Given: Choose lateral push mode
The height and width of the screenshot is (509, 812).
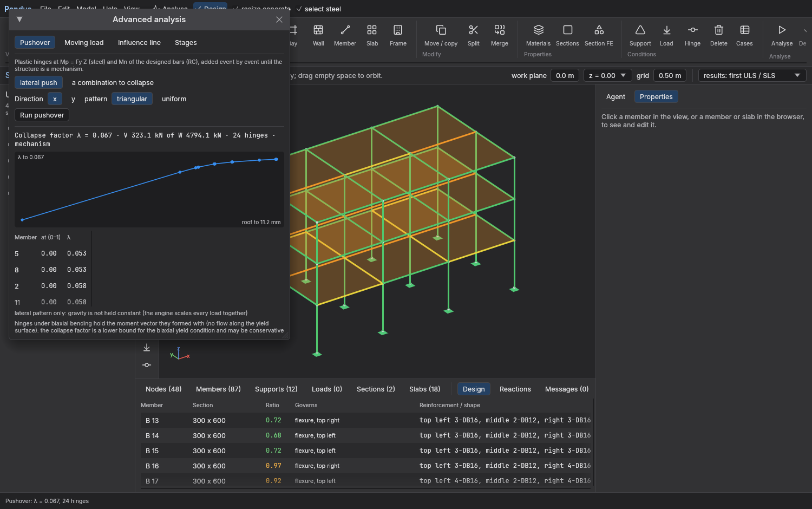Looking at the screenshot, I should coord(38,83).
